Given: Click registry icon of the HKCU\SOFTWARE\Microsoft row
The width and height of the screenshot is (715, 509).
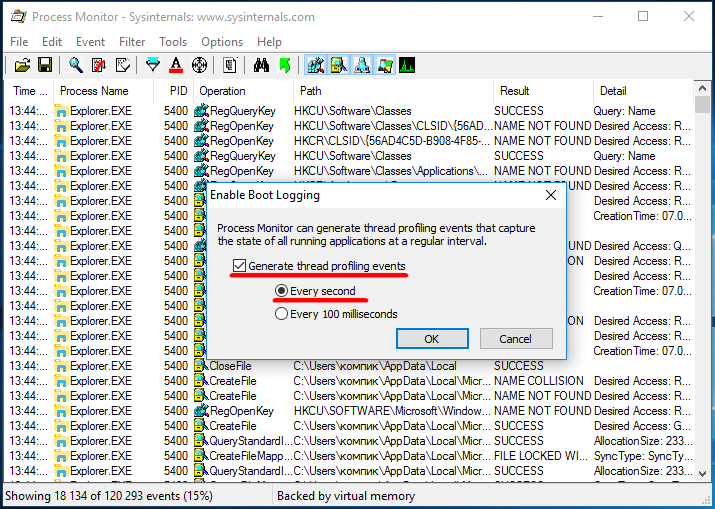Looking at the screenshot, I should [201, 411].
